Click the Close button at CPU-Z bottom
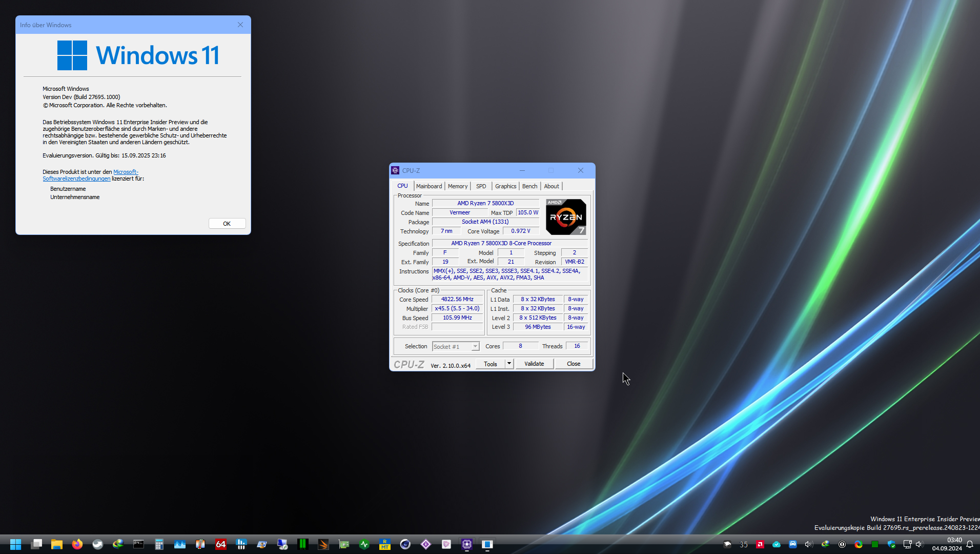The height and width of the screenshot is (554, 980). (x=574, y=364)
